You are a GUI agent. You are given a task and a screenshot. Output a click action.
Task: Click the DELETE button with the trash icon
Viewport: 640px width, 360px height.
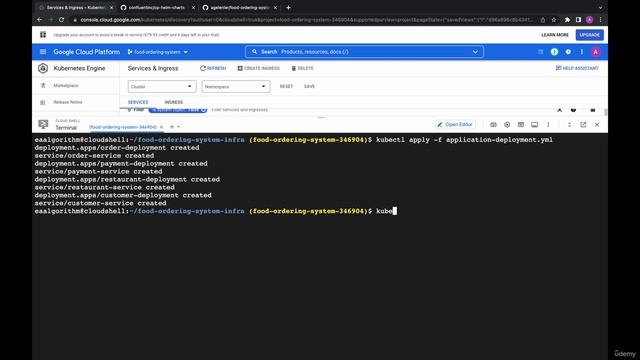point(302,68)
